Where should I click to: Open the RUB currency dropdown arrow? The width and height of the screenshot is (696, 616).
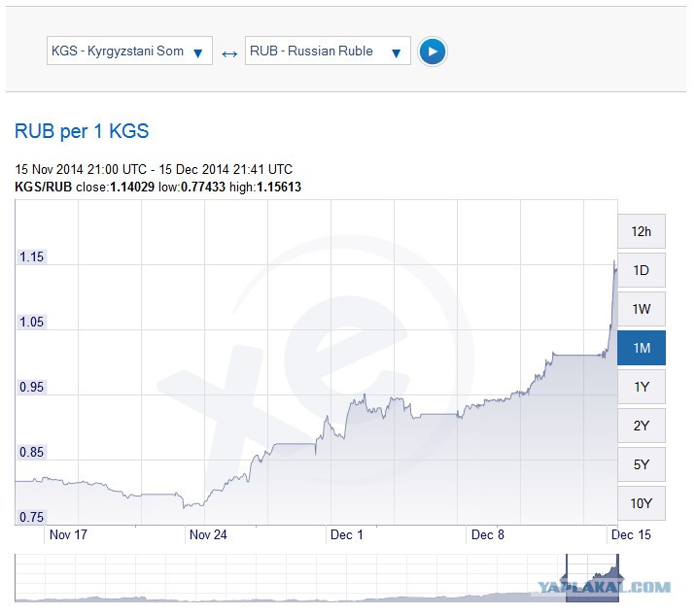396,52
